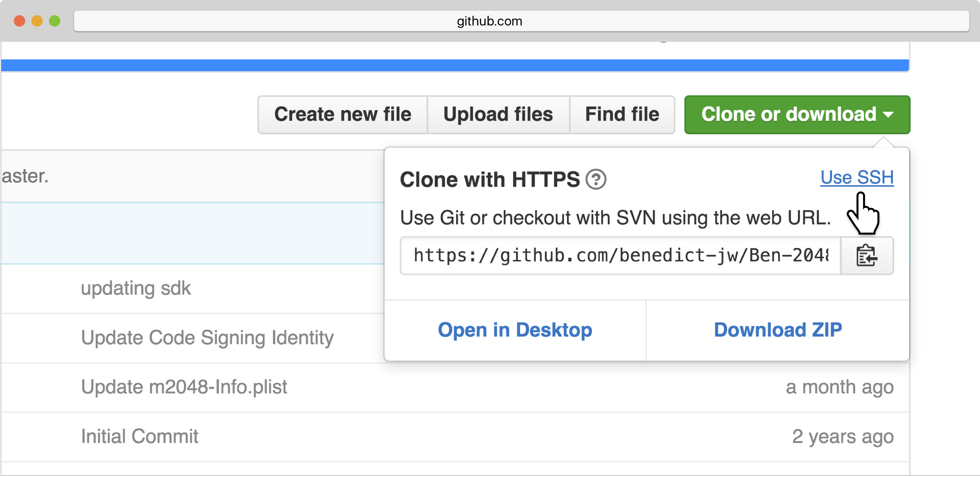Switch to Use SSH link
This screenshot has width=980, height=477.
(857, 177)
